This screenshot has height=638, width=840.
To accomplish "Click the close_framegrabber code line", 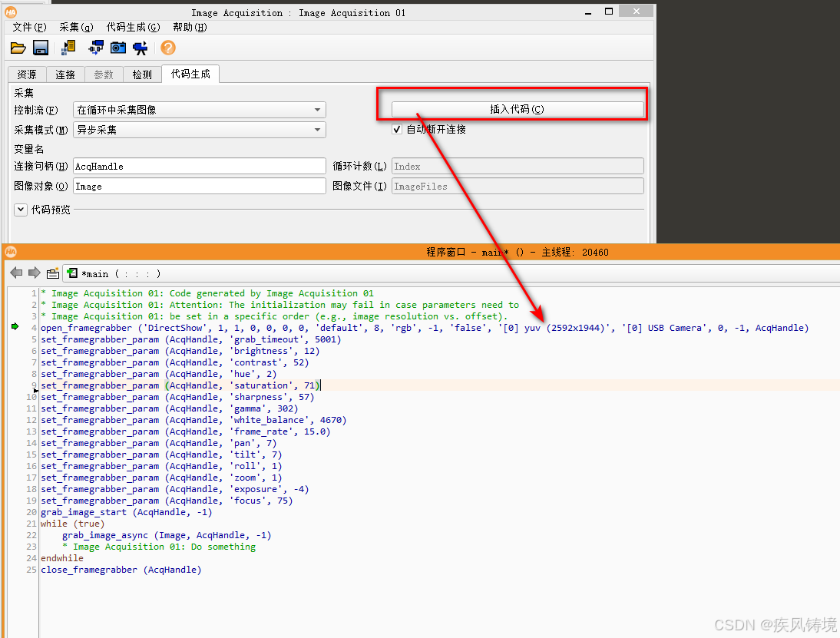I will click(x=121, y=570).
